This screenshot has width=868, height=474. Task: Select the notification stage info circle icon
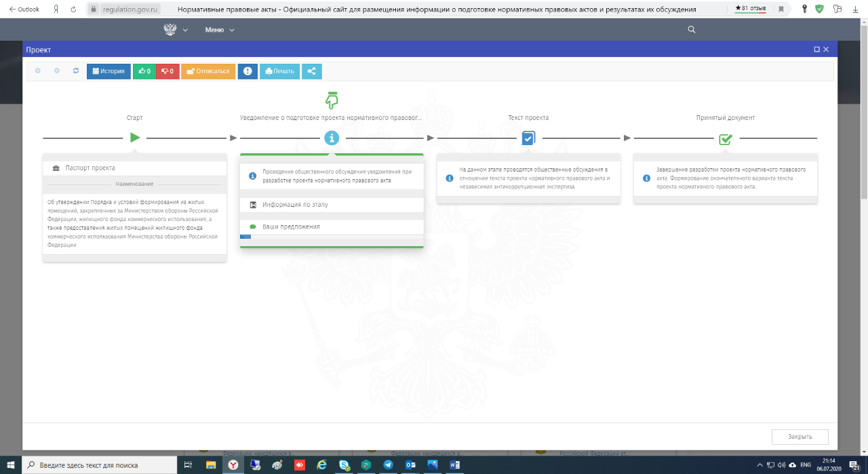(x=332, y=138)
